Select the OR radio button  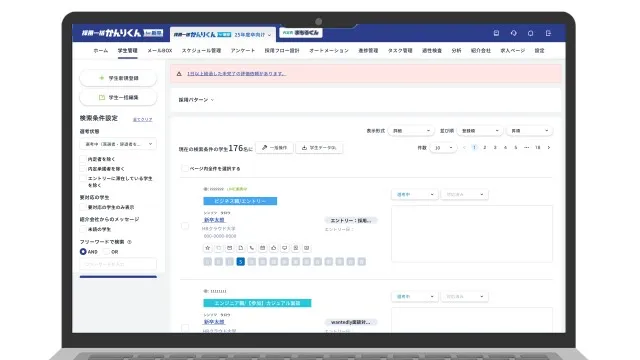[106, 252]
